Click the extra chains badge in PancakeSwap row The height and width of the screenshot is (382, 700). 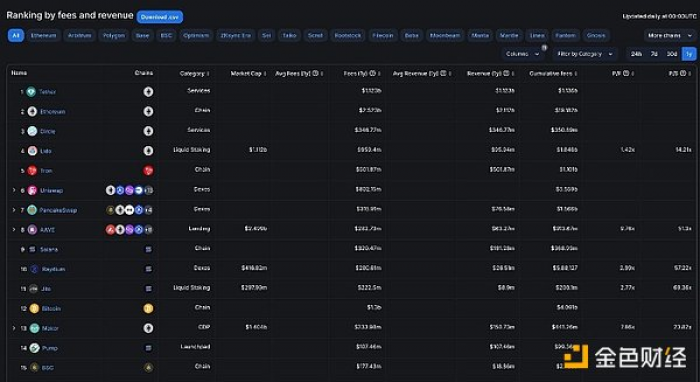coord(149,210)
